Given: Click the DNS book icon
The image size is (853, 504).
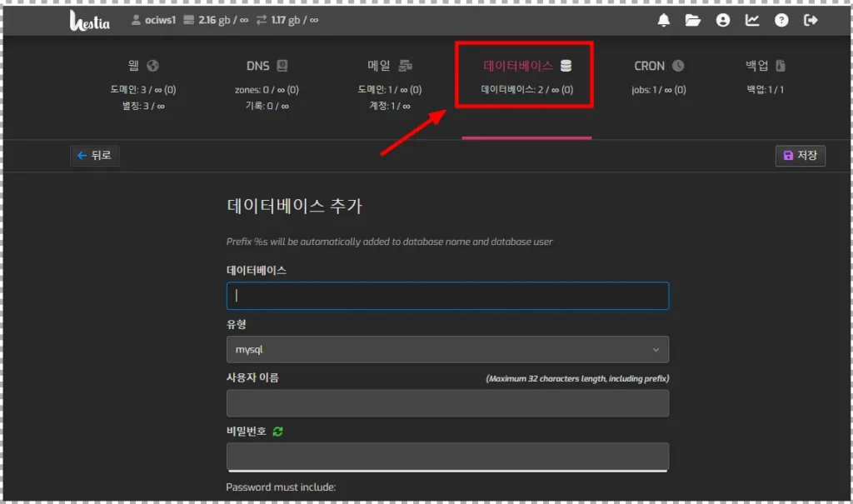Looking at the screenshot, I should point(282,66).
